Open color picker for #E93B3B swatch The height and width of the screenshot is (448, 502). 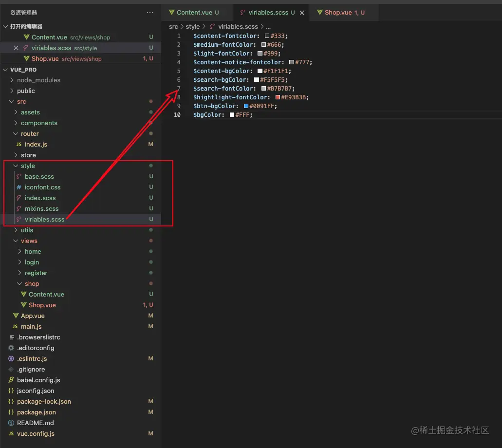(278, 97)
